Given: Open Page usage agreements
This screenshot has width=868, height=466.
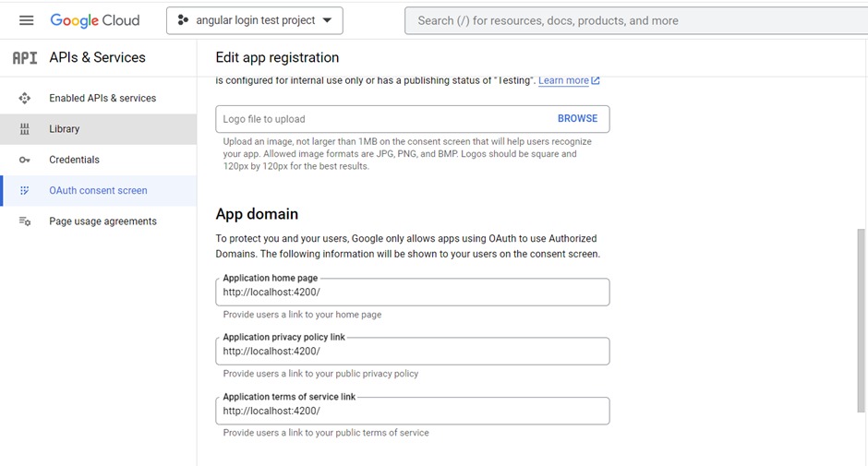Looking at the screenshot, I should [x=99, y=221].
